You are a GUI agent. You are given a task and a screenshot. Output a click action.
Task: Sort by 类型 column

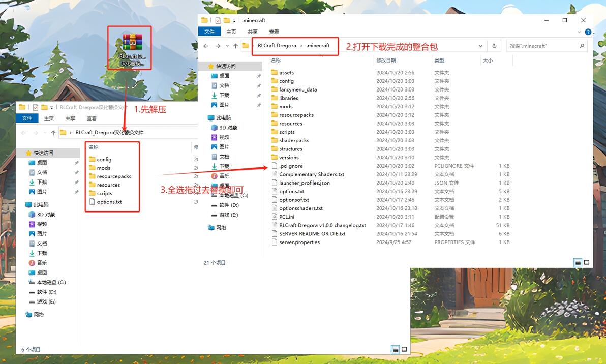point(439,60)
